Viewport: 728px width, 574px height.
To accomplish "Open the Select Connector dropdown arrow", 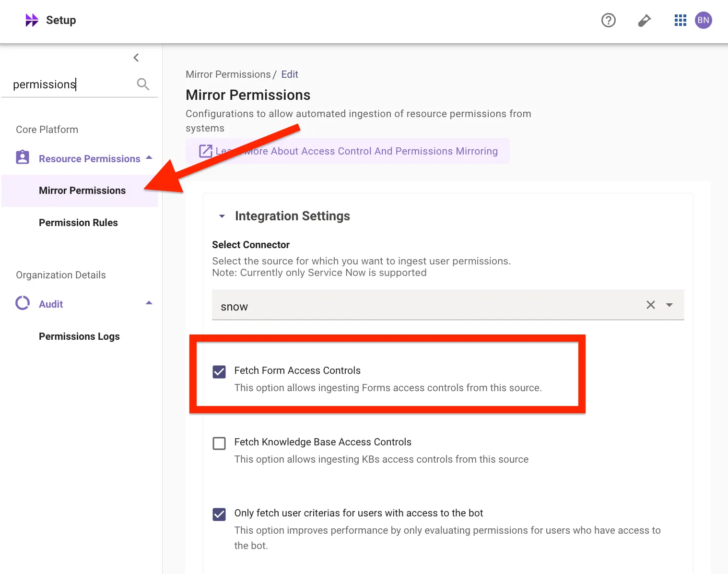I will pos(669,305).
